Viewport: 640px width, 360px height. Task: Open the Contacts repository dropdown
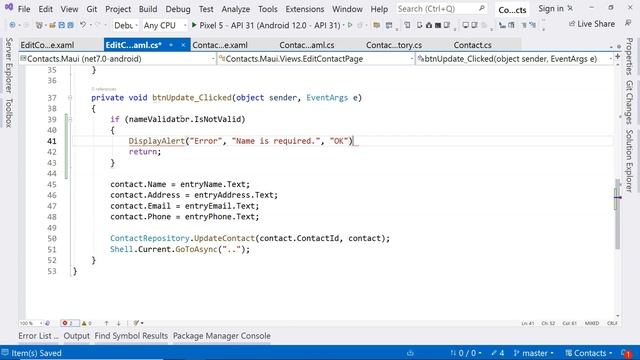coord(589,353)
